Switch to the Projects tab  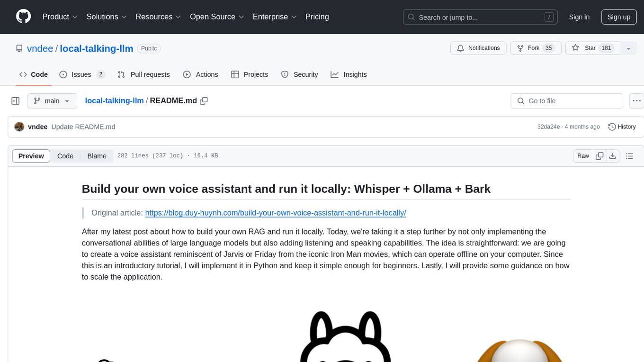250,74
